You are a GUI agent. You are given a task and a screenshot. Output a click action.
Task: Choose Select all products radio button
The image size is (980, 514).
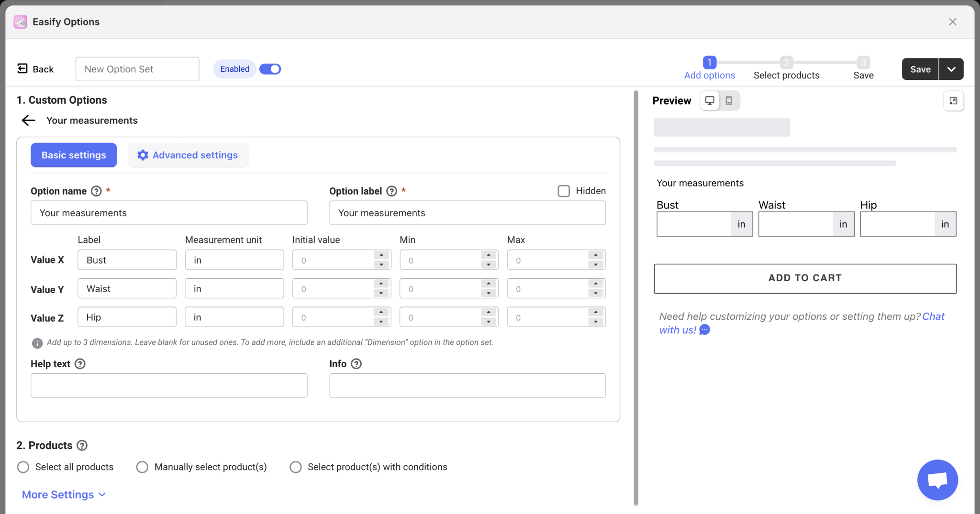point(23,467)
